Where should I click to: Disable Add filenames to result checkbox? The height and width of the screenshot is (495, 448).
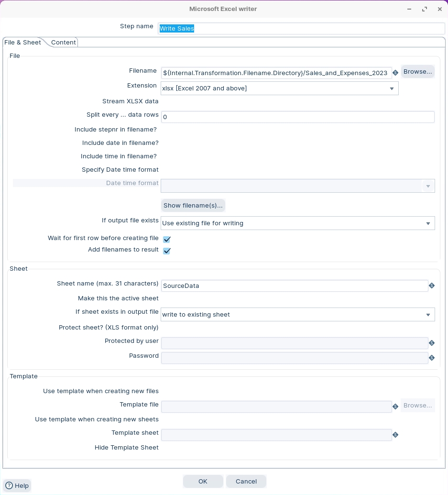167,251
